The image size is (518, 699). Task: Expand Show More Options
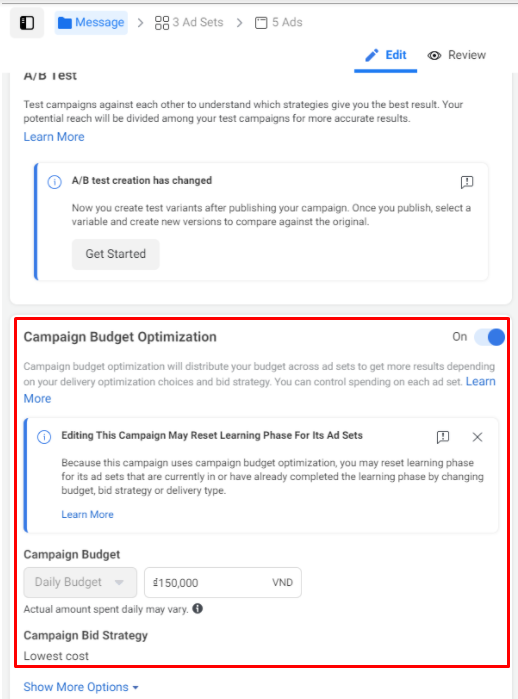click(81, 687)
